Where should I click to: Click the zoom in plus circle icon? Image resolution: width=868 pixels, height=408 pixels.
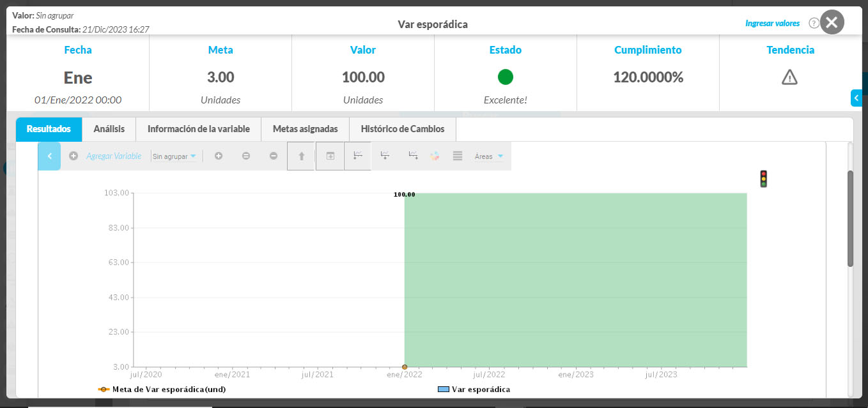click(x=219, y=156)
